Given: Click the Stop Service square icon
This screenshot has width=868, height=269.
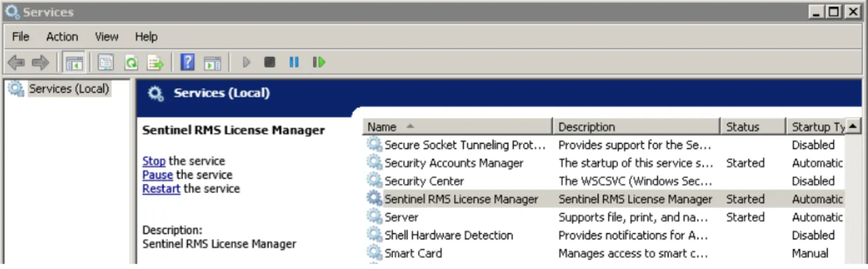Looking at the screenshot, I should click(269, 62).
